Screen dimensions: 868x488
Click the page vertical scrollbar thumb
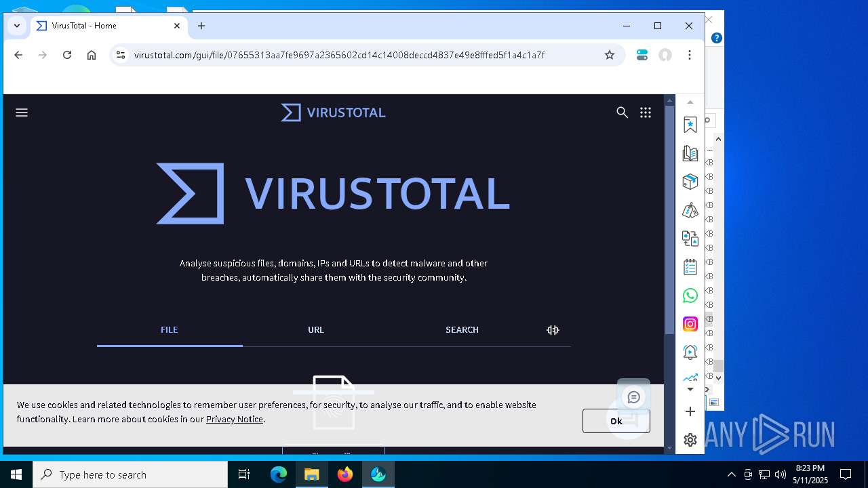coord(669,219)
